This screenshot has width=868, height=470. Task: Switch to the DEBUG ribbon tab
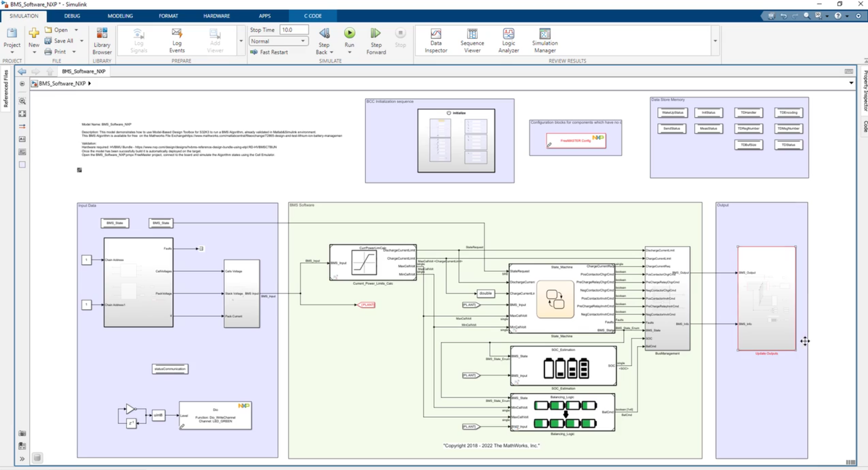click(72, 15)
